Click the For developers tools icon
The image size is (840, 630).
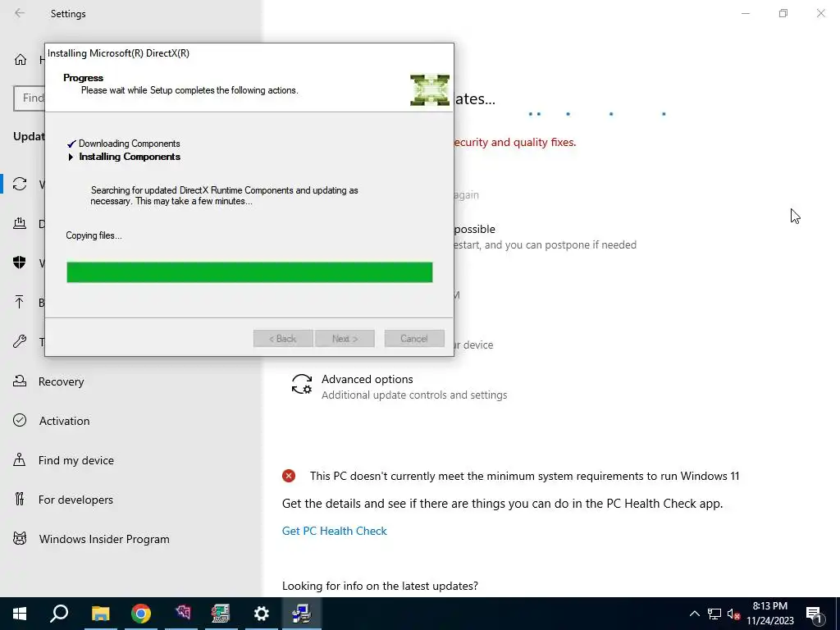pos(20,500)
